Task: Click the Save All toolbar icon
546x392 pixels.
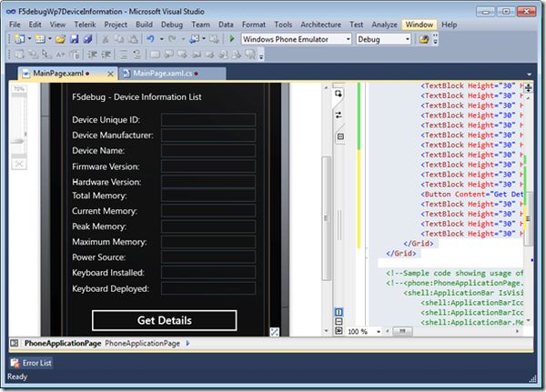Action: tap(88, 40)
